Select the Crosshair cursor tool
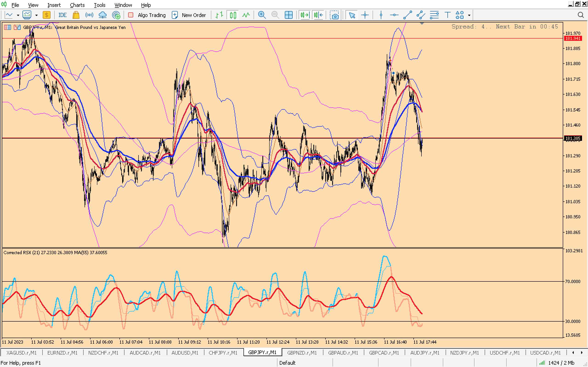This screenshot has width=588, height=367. 365,15
